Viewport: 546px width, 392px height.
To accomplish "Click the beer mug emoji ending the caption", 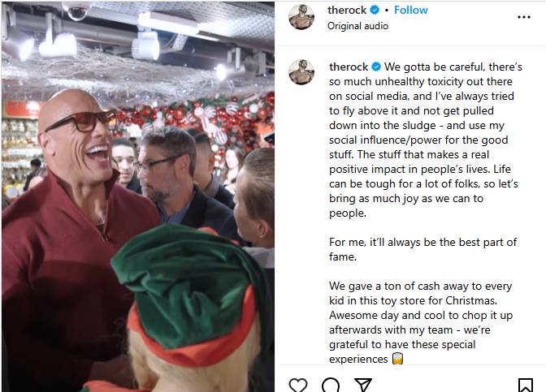I will [398, 359].
